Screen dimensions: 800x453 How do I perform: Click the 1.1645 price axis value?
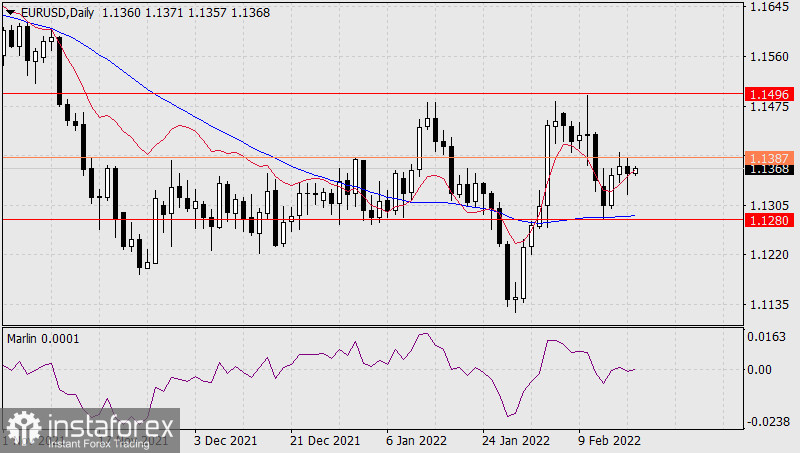(769, 8)
